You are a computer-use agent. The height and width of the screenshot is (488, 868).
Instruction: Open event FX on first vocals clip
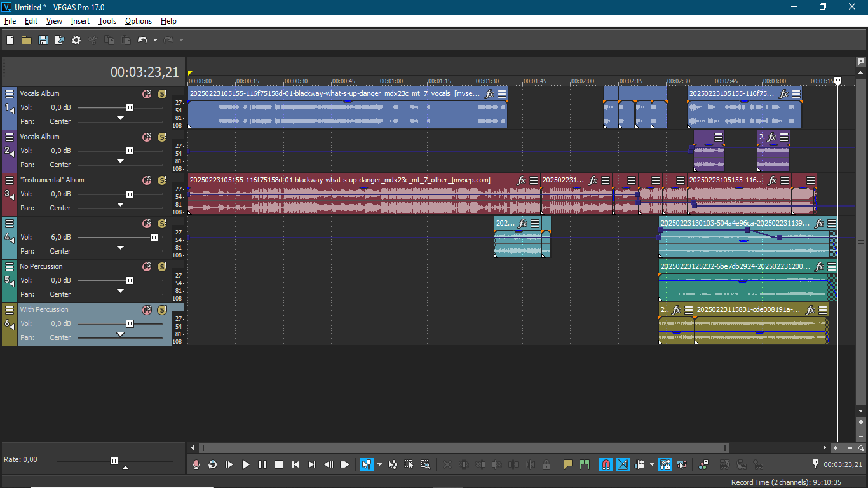tap(490, 93)
